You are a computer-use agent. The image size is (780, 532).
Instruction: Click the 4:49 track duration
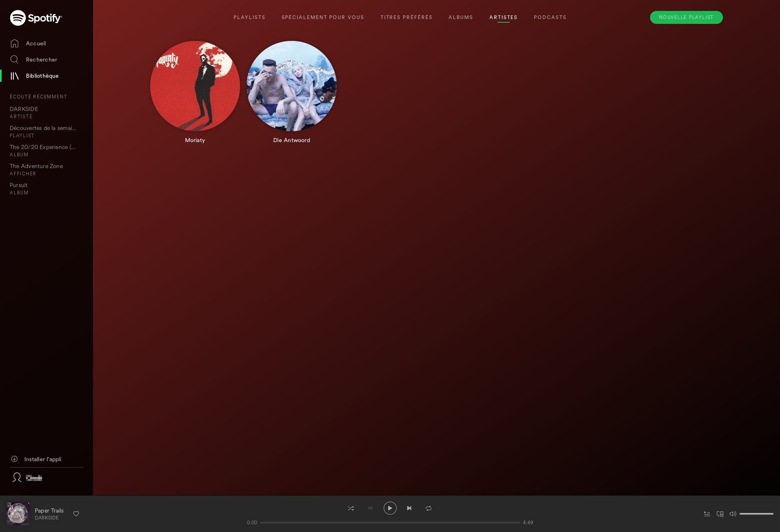click(x=528, y=523)
